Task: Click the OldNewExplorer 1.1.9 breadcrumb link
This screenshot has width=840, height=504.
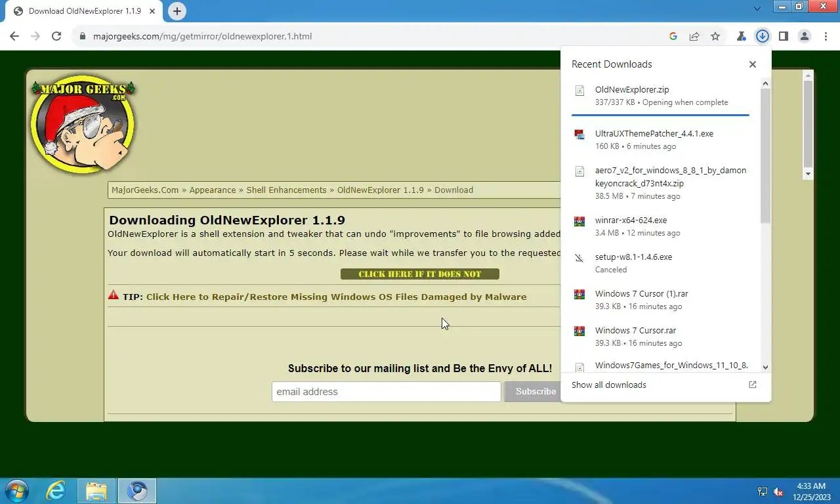Action: click(381, 190)
